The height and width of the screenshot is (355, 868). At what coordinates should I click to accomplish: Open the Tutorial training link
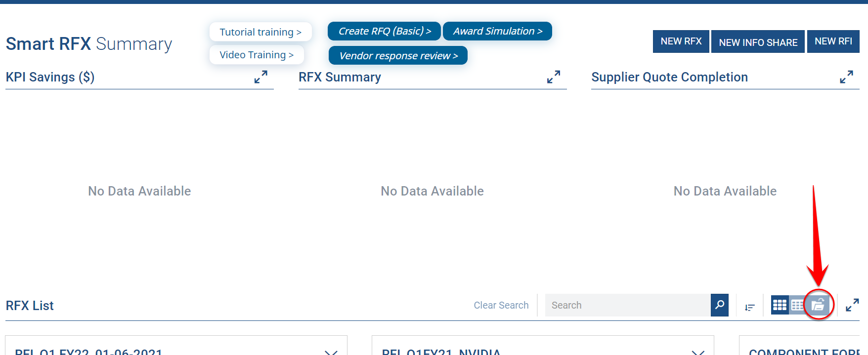(260, 32)
